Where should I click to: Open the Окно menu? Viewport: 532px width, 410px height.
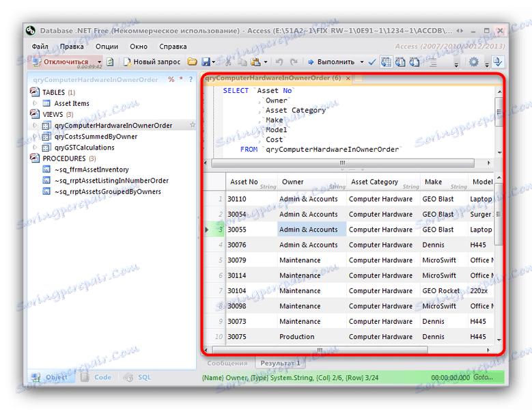point(139,46)
